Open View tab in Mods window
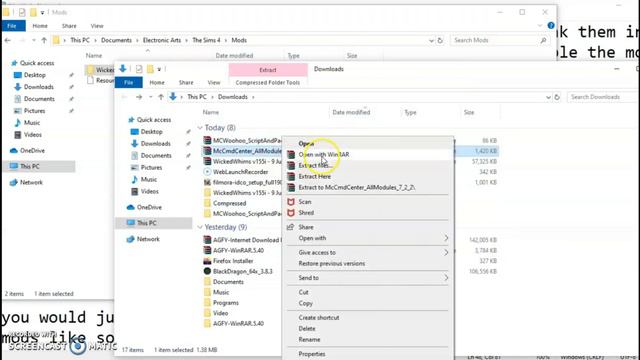Image resolution: width=640 pixels, height=360 pixels. [x=97, y=26]
